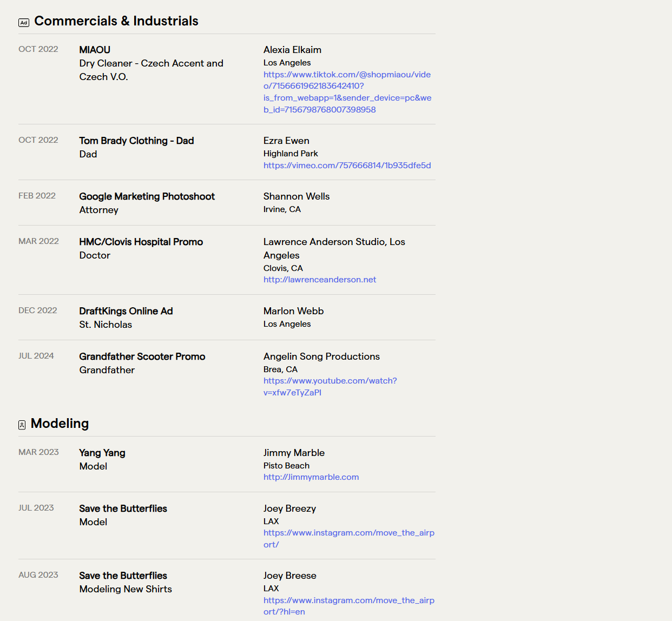Click the 'Dry Cleaner - Czech Accent' role text
Screen dimensions: 672x621
point(151,70)
